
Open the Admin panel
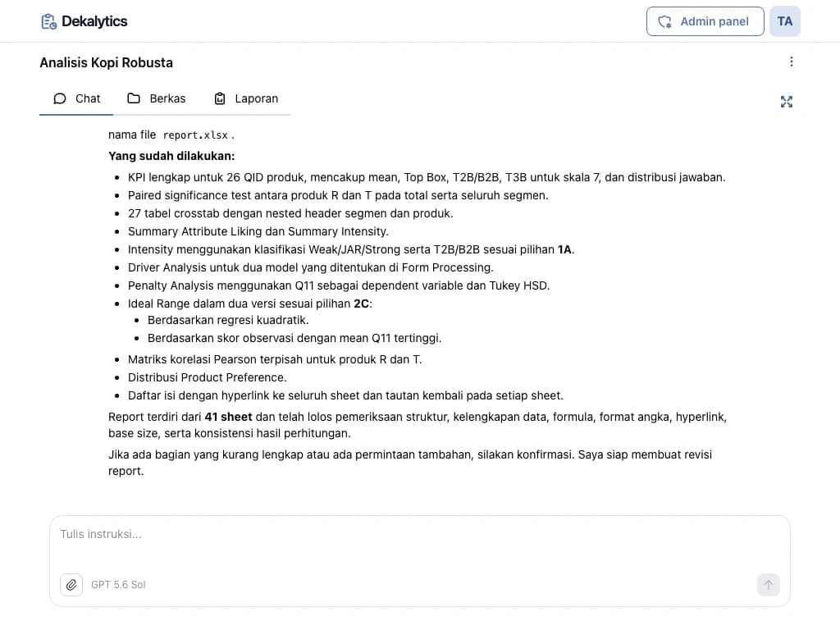[x=705, y=21]
